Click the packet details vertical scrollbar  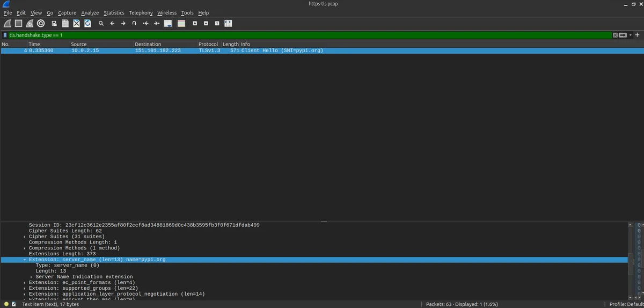[x=630, y=262]
